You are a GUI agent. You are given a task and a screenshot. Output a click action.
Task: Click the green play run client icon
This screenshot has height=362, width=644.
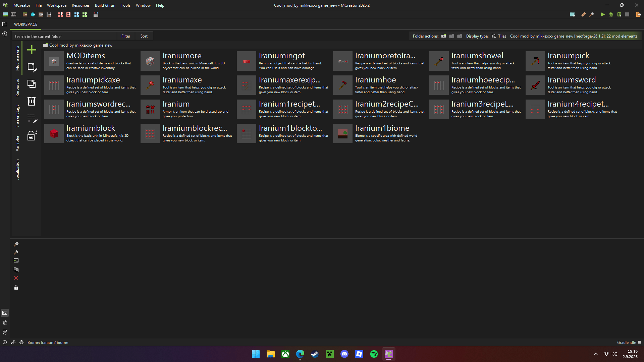pos(603,14)
